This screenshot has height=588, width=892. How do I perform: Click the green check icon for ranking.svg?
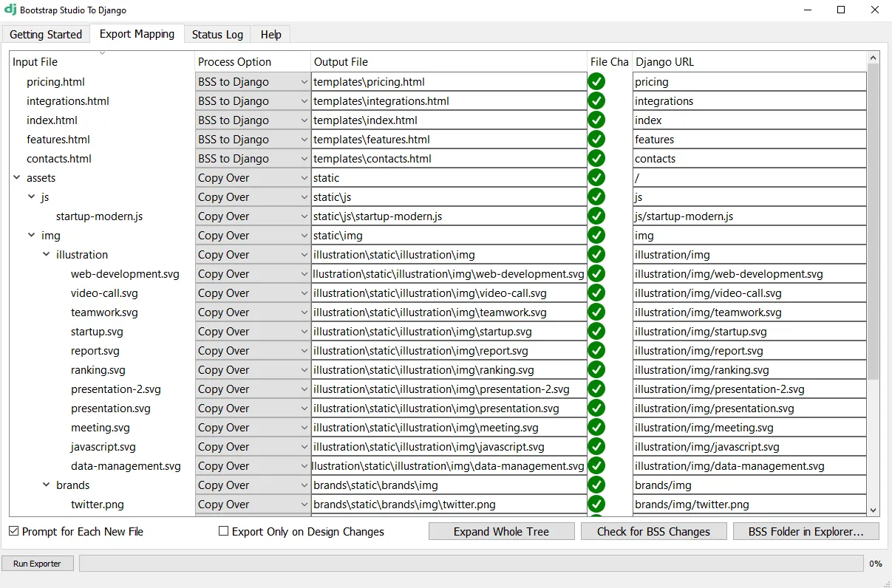(596, 369)
